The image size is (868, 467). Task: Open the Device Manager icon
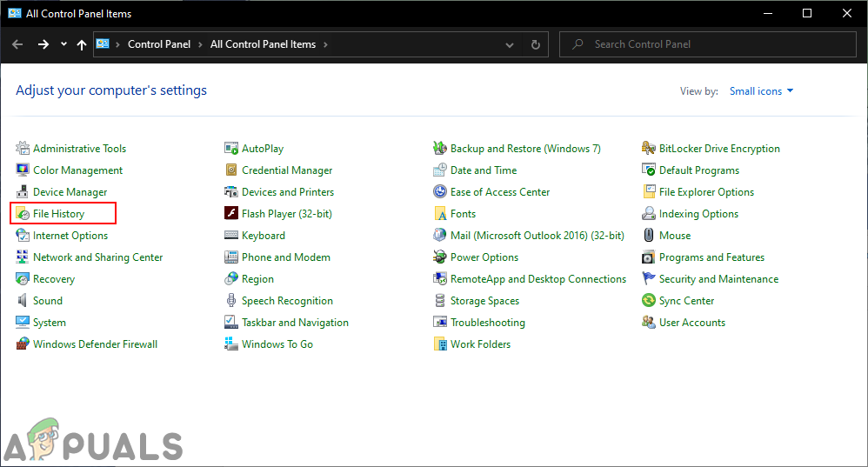(23, 192)
